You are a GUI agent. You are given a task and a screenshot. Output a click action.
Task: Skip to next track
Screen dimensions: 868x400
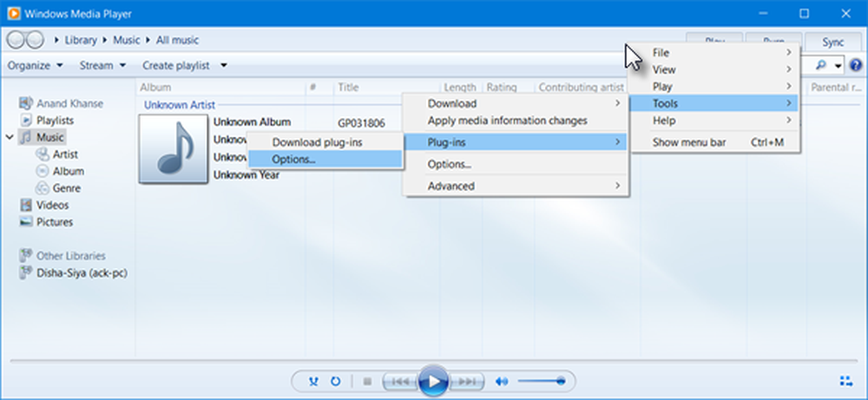point(466,381)
